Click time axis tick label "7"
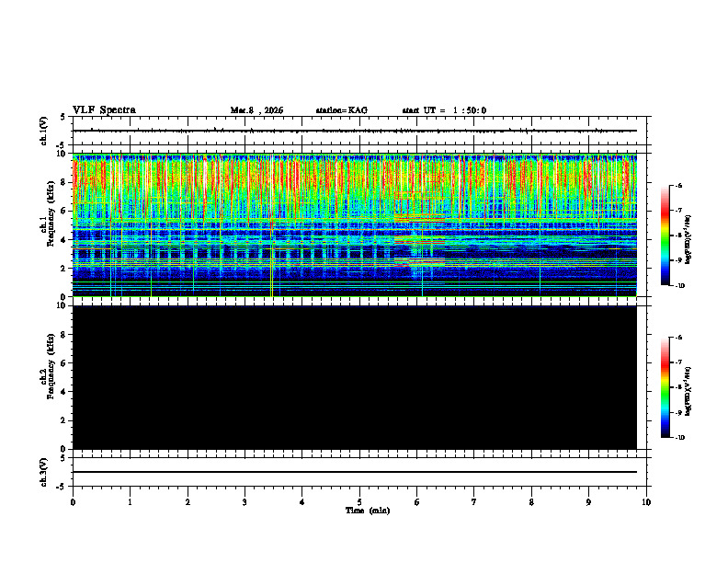 click(474, 502)
